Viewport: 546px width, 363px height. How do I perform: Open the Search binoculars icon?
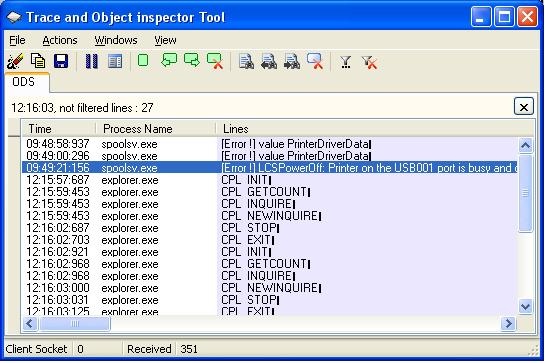click(246, 61)
